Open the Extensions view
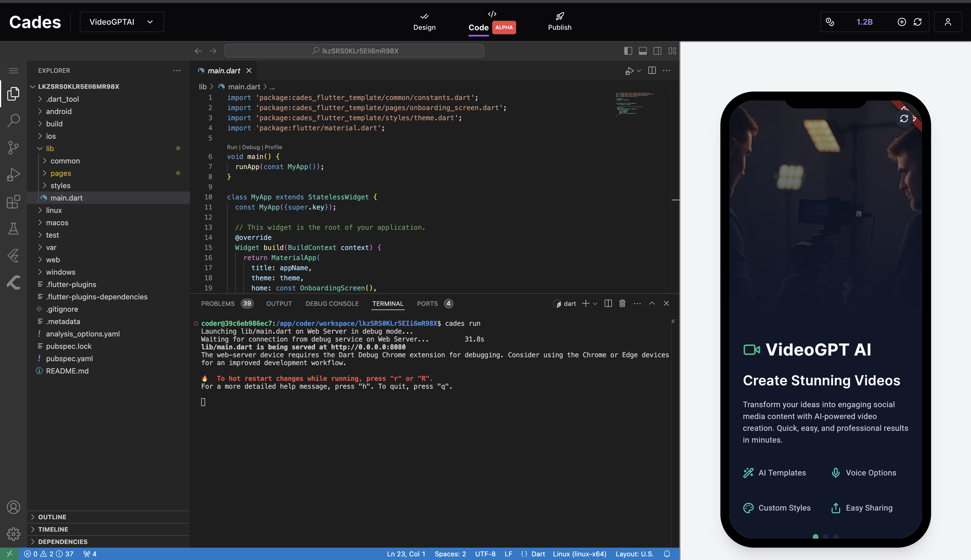This screenshot has width=971, height=560. pyautogui.click(x=13, y=202)
